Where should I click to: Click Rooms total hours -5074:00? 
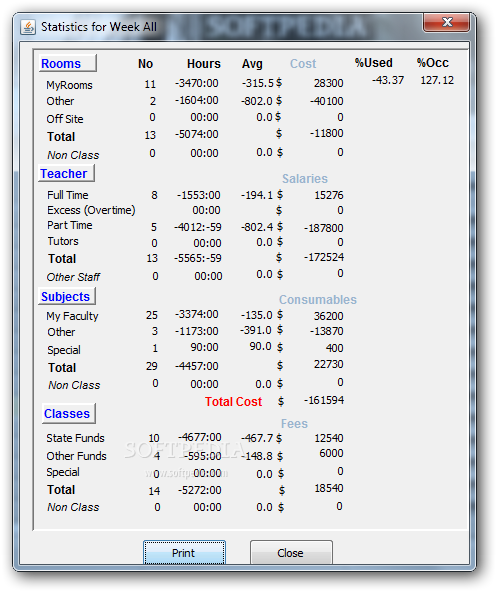pyautogui.click(x=196, y=134)
